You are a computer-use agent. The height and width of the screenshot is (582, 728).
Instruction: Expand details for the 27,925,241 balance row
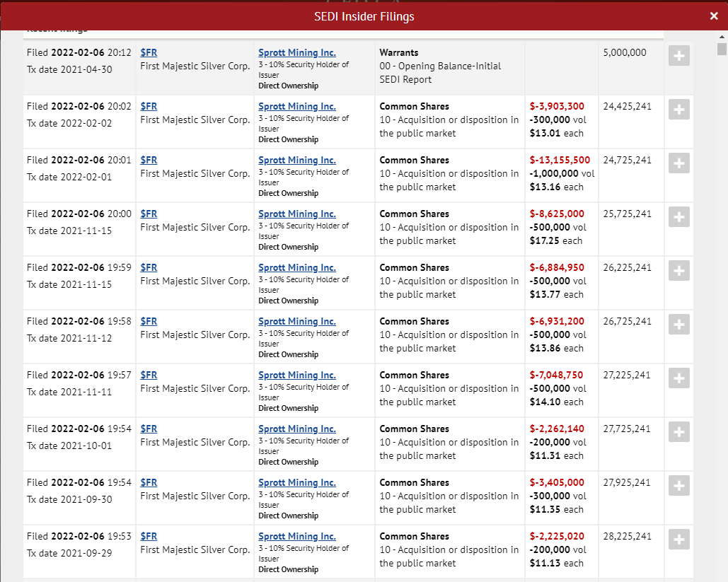tap(678, 486)
